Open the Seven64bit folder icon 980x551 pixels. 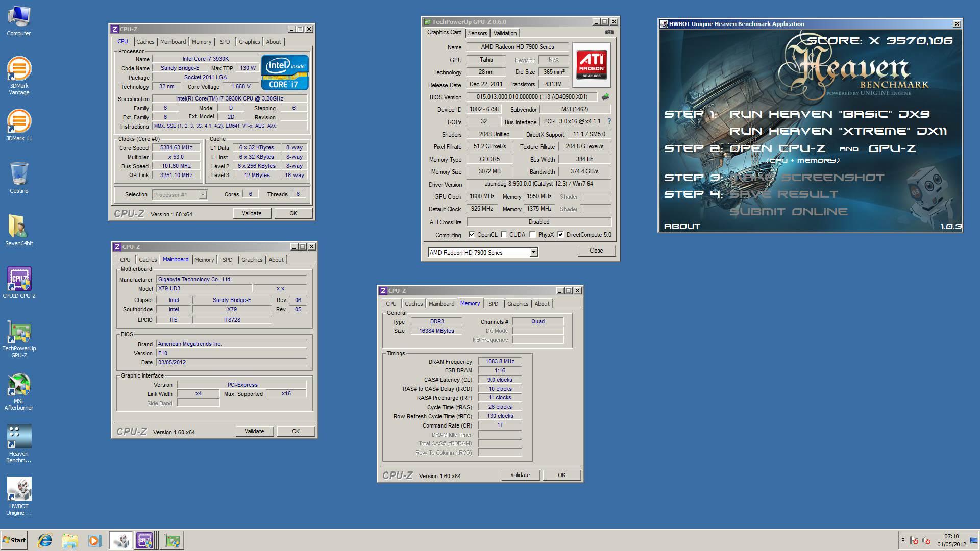(x=19, y=230)
